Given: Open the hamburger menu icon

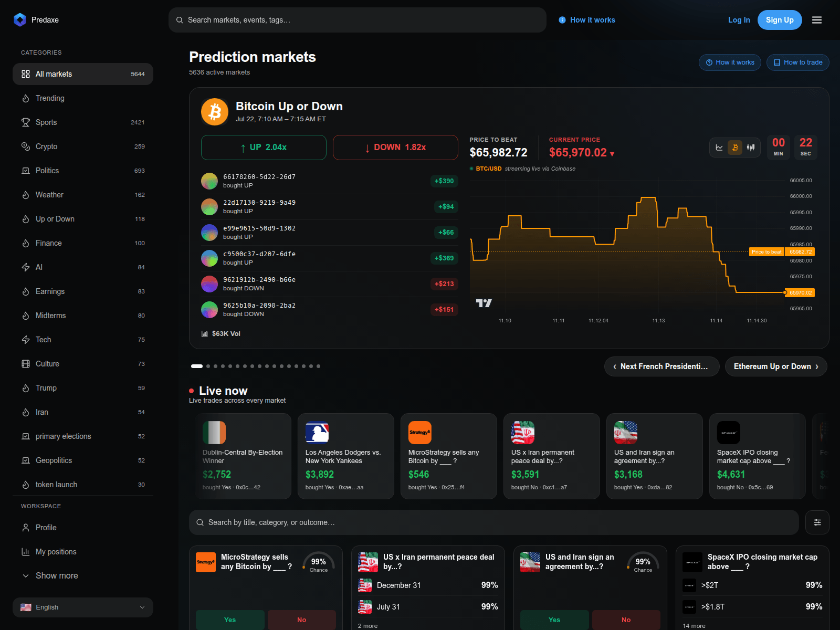Looking at the screenshot, I should coord(817,20).
